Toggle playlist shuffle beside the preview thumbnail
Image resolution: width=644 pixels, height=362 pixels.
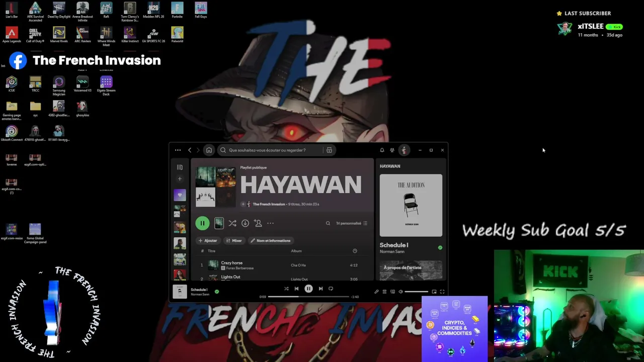[232, 223]
